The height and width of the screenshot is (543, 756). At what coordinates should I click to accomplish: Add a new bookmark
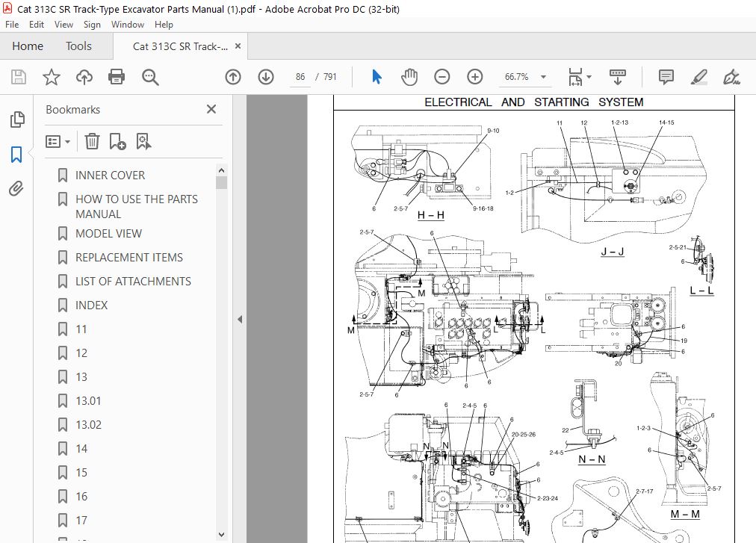pos(117,141)
